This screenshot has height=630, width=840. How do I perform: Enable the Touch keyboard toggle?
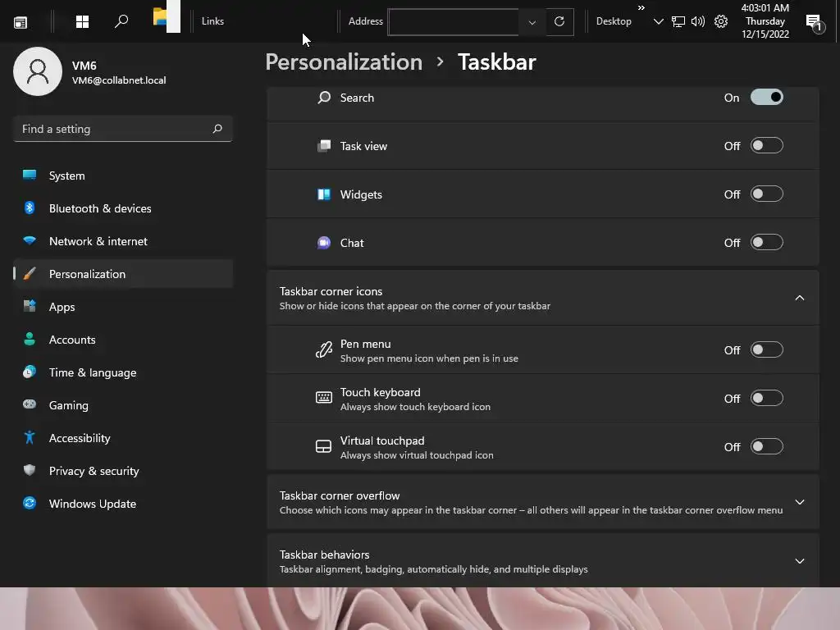(x=767, y=398)
